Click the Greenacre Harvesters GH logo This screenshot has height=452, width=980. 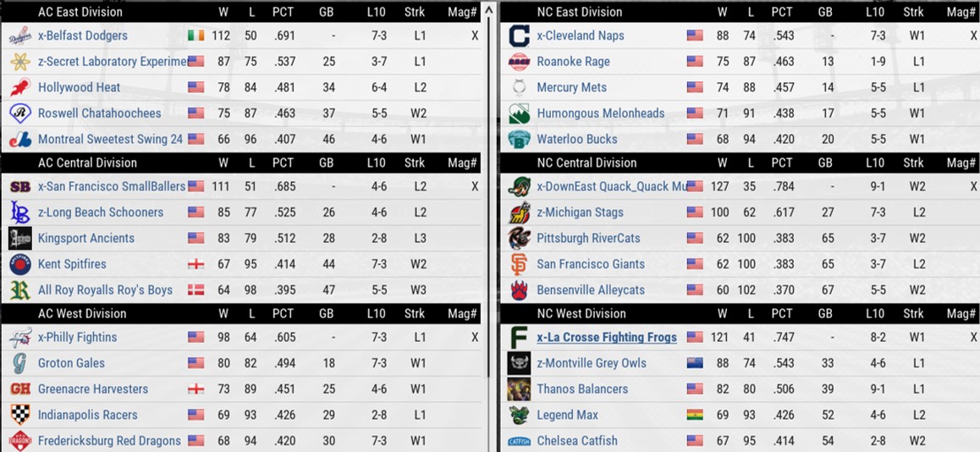pos(20,389)
